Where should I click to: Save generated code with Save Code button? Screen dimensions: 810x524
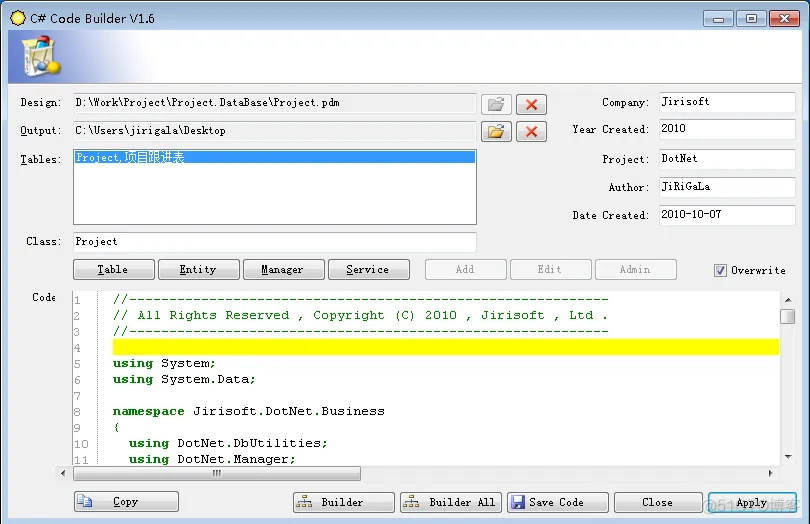click(557, 502)
